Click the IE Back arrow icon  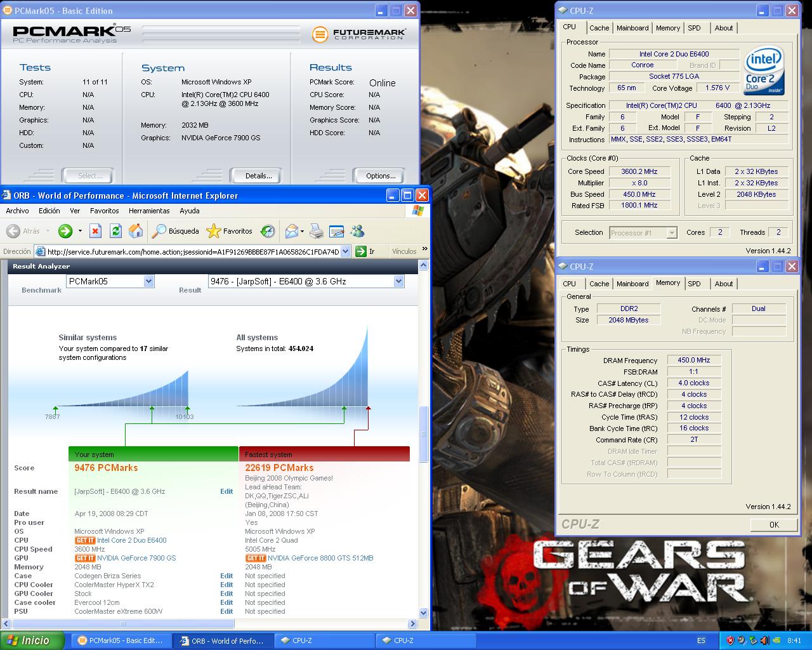coord(13,231)
